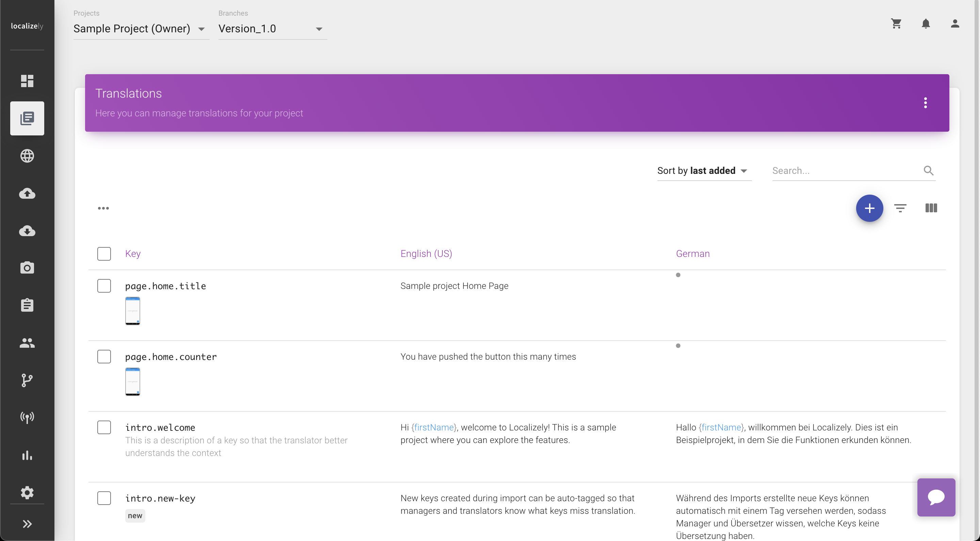
Task: Open the bulk actions three-dot menu
Action: [103, 208]
